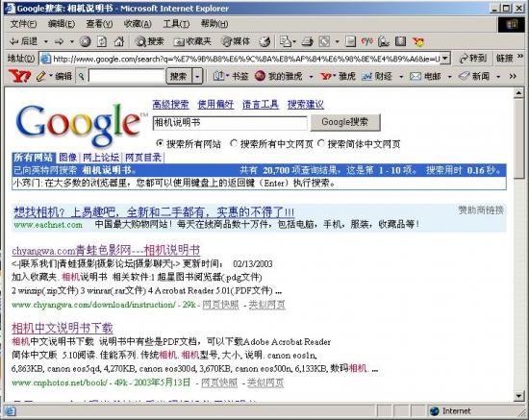Click the Windows logo throbber icon
529x420 pixels.
click(x=511, y=25)
